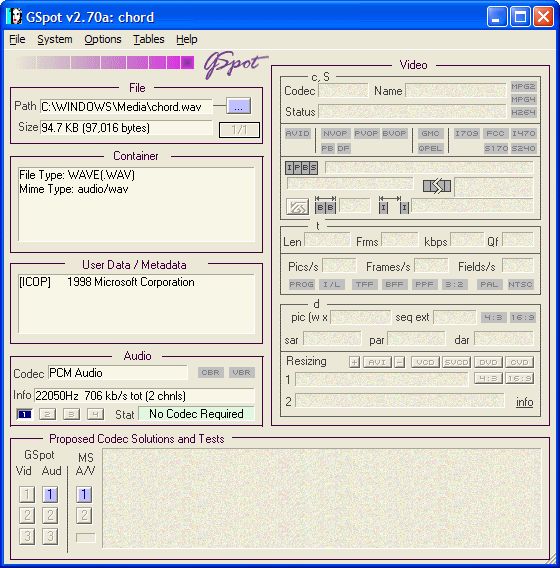Select audio stream 2 button

[47, 414]
